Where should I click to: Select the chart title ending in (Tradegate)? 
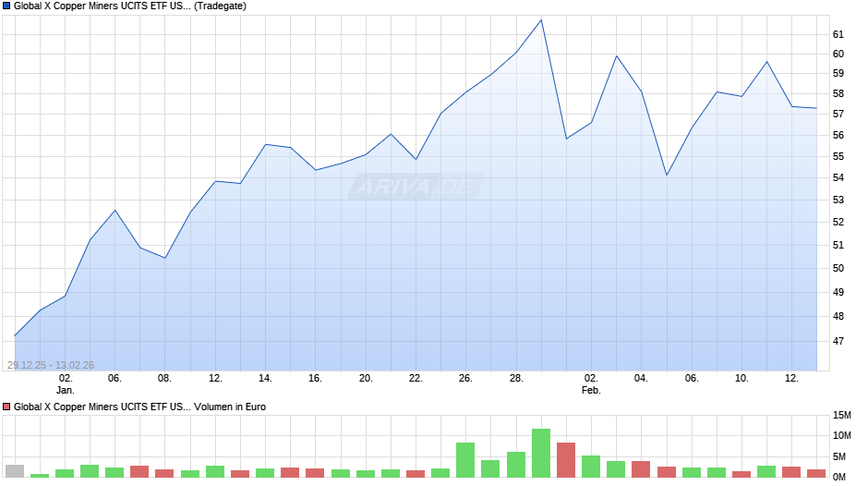click(130, 6)
